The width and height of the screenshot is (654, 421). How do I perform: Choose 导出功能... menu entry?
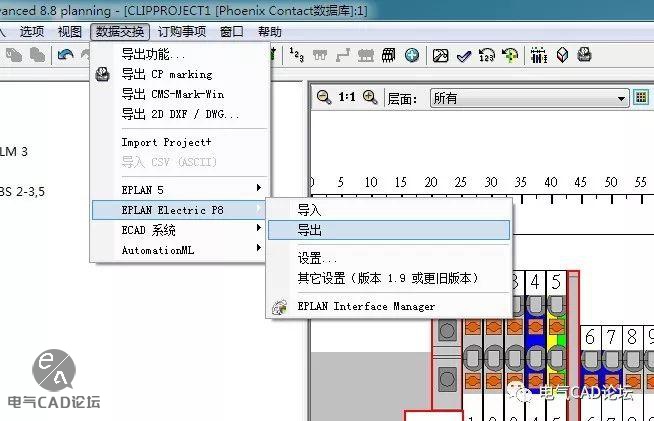[x=179, y=54]
